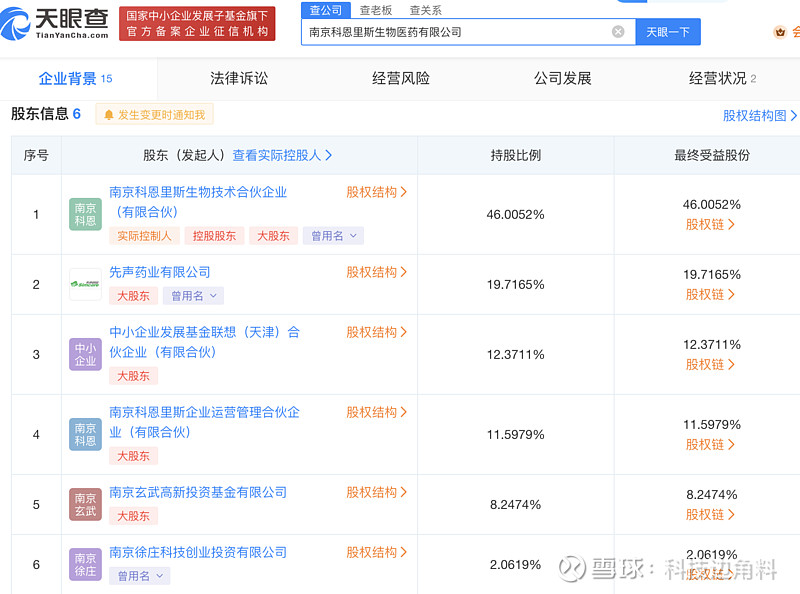Click the 实际控制人 tag
Viewport: 800px width, 594px height.
[x=144, y=236]
